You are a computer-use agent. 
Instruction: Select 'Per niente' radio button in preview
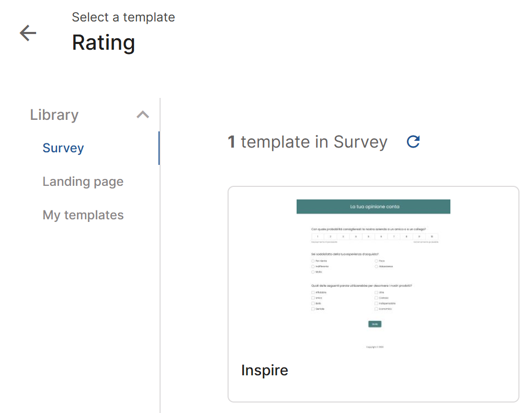pos(313,261)
